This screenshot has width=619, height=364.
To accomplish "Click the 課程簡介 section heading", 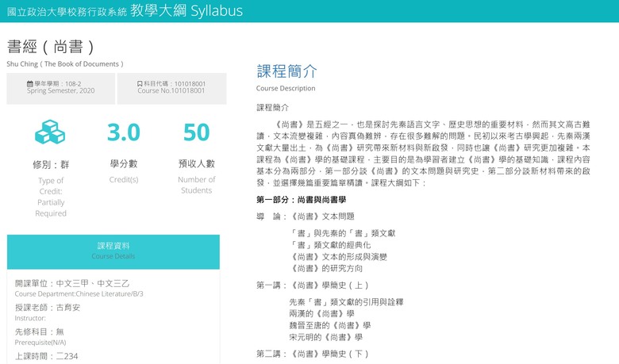I will (x=286, y=71).
